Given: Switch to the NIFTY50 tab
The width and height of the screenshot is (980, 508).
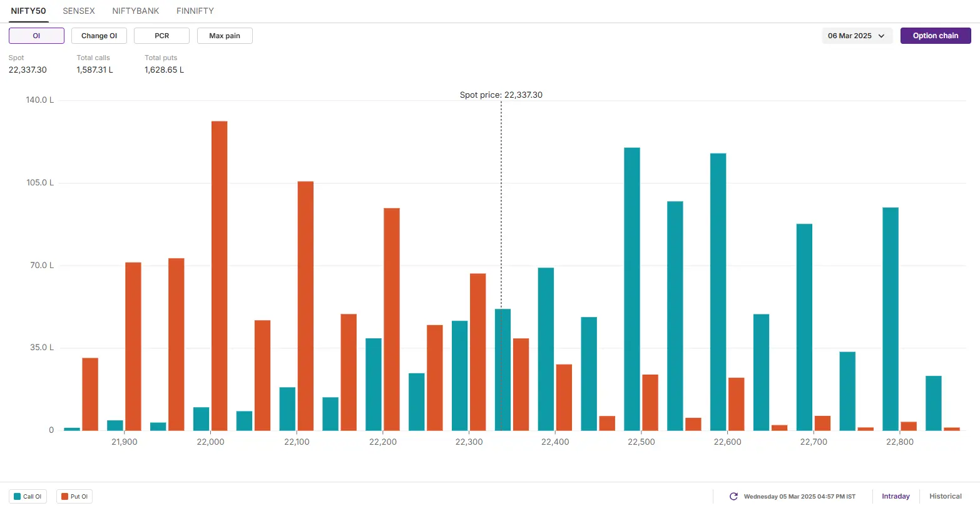Looking at the screenshot, I should [29, 11].
